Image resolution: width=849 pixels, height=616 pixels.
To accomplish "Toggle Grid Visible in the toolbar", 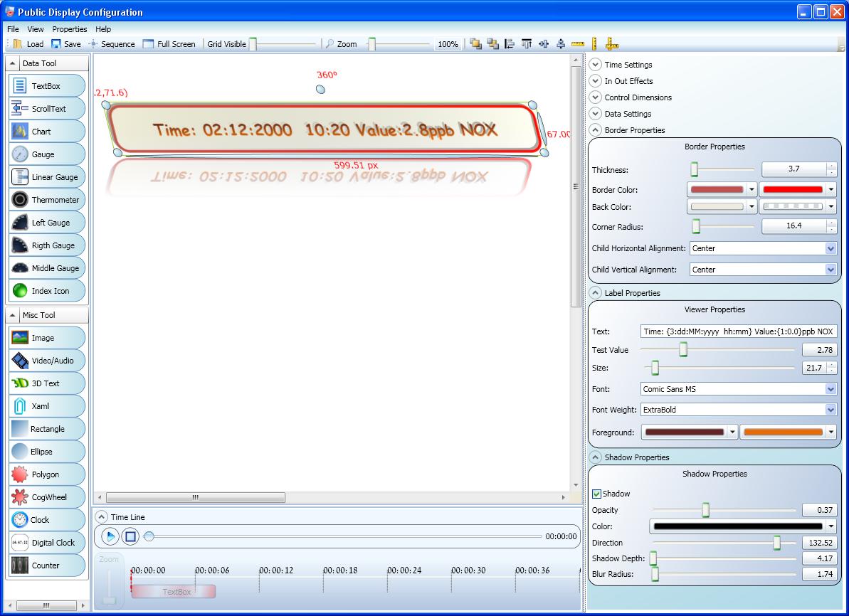I will (x=227, y=43).
